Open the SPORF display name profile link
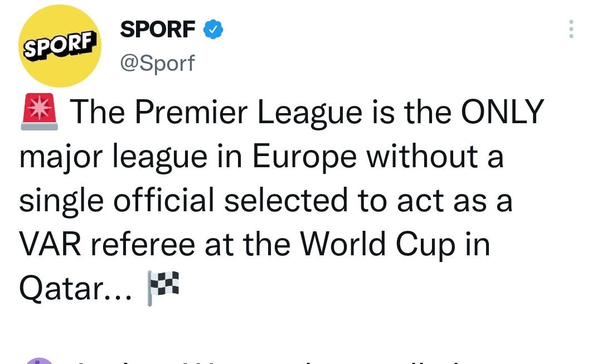The width and height of the screenshot is (602, 364). (x=158, y=30)
